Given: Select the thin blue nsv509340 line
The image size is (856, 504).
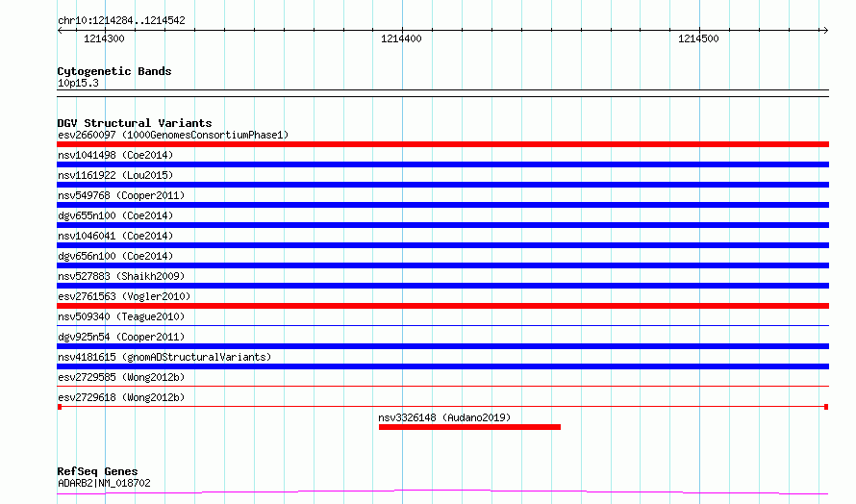Looking at the screenshot, I should pyautogui.click(x=442, y=326).
